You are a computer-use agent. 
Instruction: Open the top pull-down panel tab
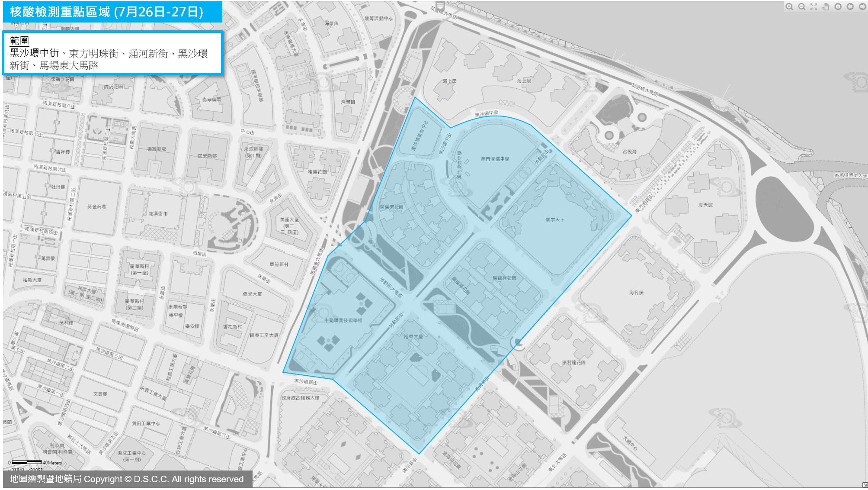(440, 5)
